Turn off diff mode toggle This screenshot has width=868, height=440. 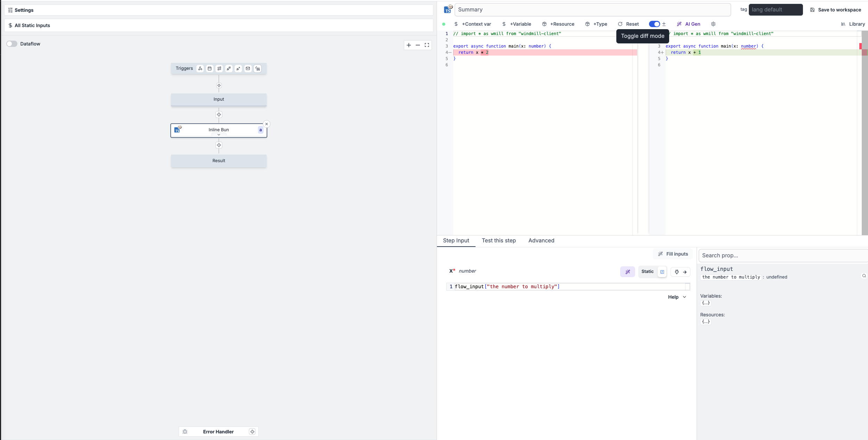tap(654, 24)
